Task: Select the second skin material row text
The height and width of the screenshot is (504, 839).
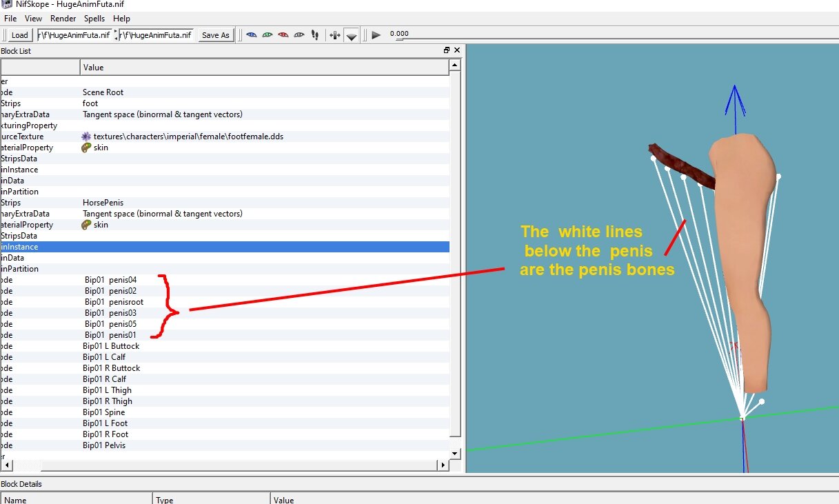Action: 101,225
